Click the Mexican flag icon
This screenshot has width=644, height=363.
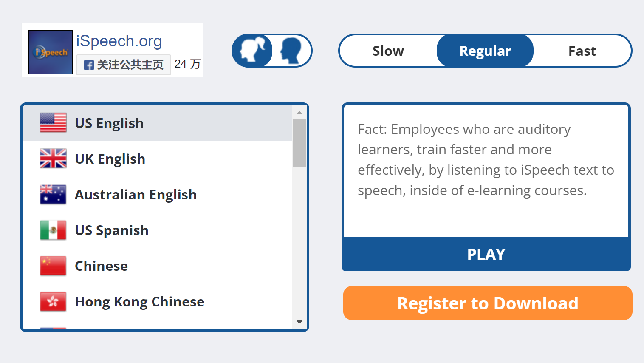click(53, 230)
